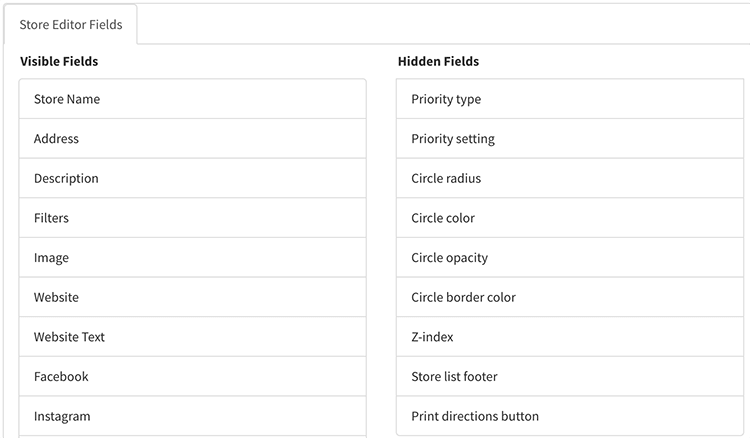Image resolution: width=750 pixels, height=438 pixels.
Task: Pick the Facebook field item
Action: [193, 377]
